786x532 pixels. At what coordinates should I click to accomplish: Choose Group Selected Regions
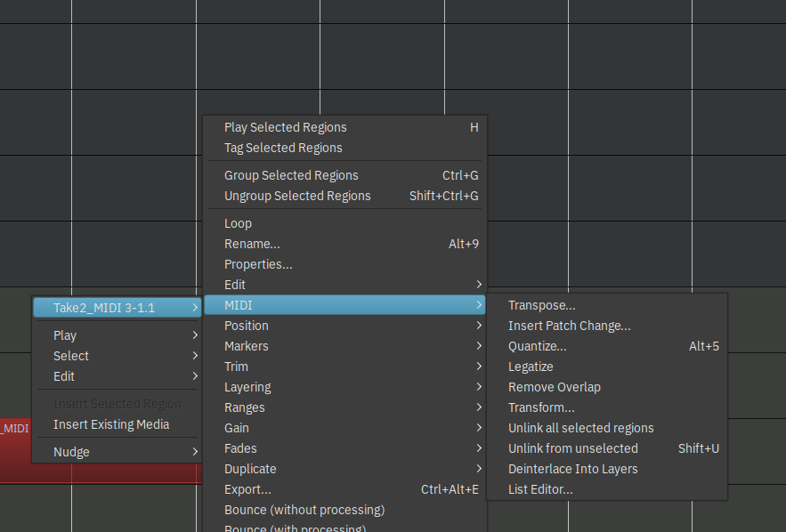coord(291,175)
